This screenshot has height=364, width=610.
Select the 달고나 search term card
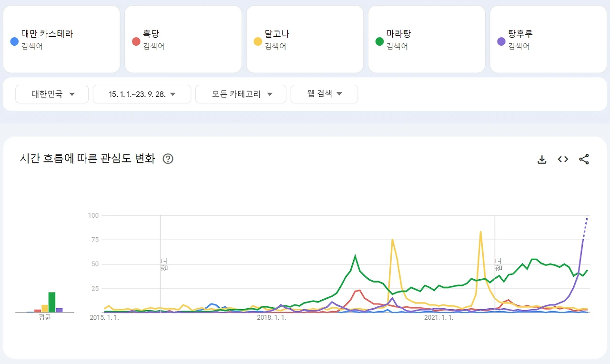point(305,38)
